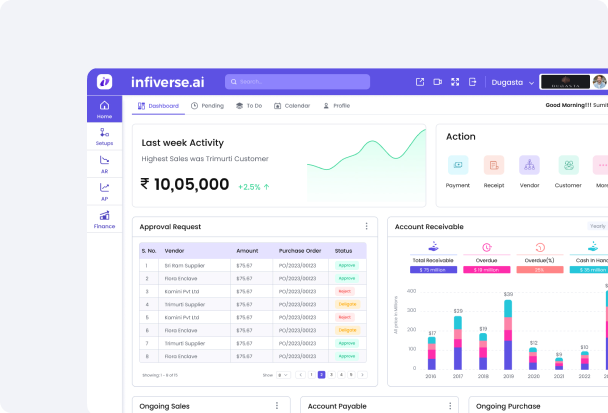Open the AP sidebar section
608x413 pixels.
tap(104, 190)
